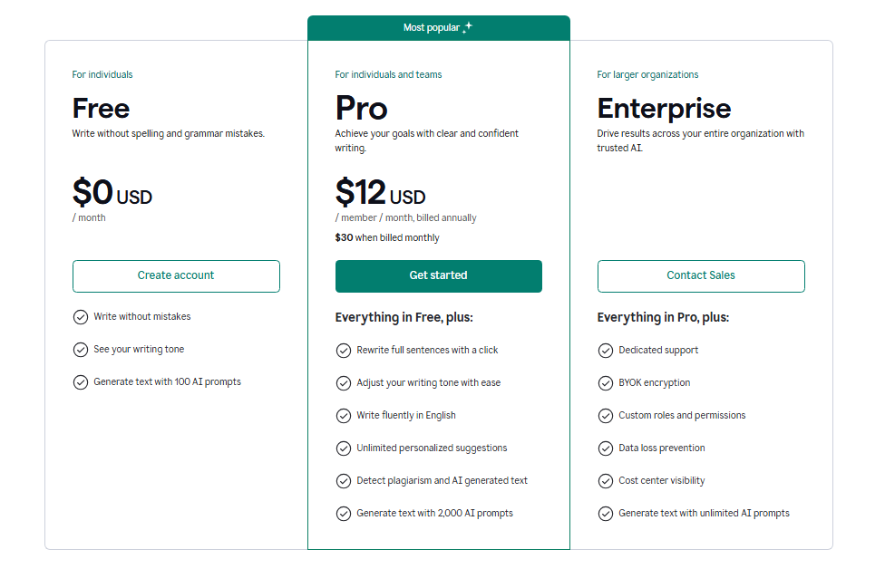Click checkmark icon next to Write without mistakes
The width and height of the screenshot is (885, 588).
(x=80, y=317)
